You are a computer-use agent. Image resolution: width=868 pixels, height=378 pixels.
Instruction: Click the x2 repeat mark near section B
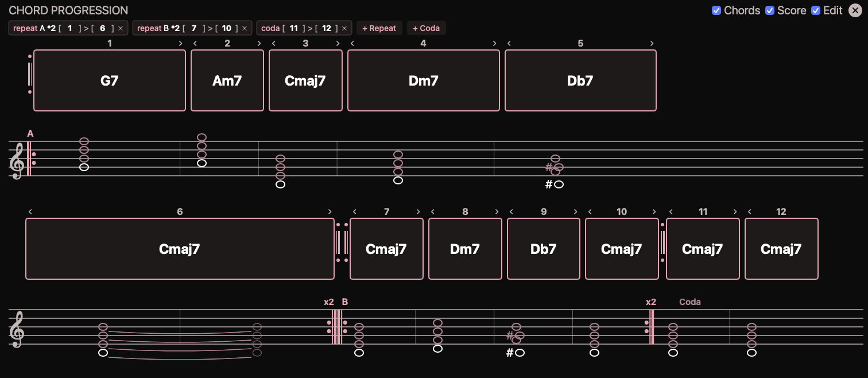pos(328,302)
